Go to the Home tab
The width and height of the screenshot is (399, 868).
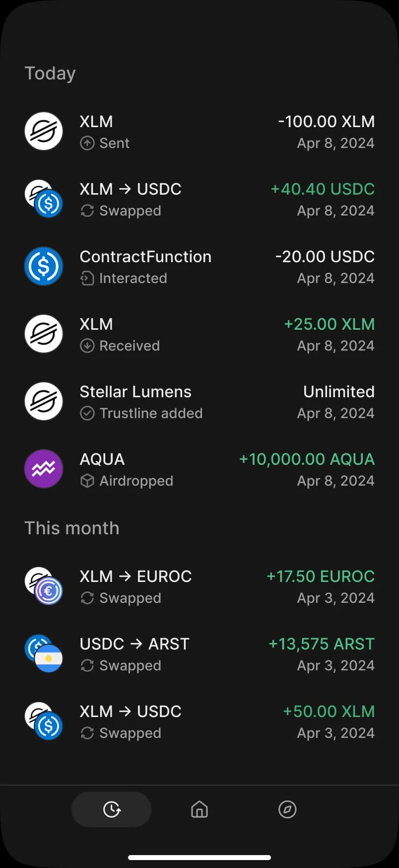(199, 809)
